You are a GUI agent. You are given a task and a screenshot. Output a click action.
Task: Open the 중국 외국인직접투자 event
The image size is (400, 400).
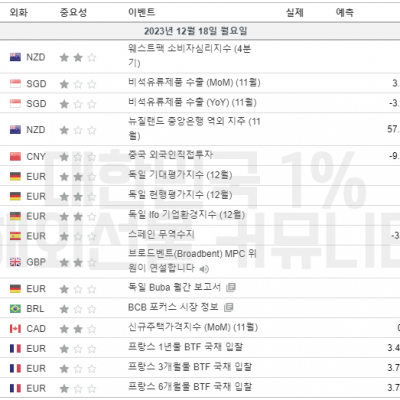point(170,155)
